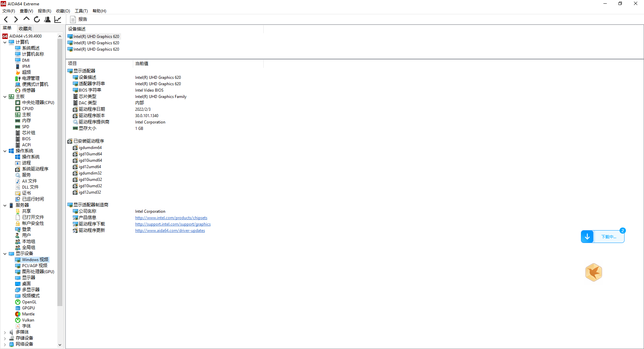Viewport: 644px width, 349px height.
Task: Select the OpenGL icon item
Action: (26, 302)
